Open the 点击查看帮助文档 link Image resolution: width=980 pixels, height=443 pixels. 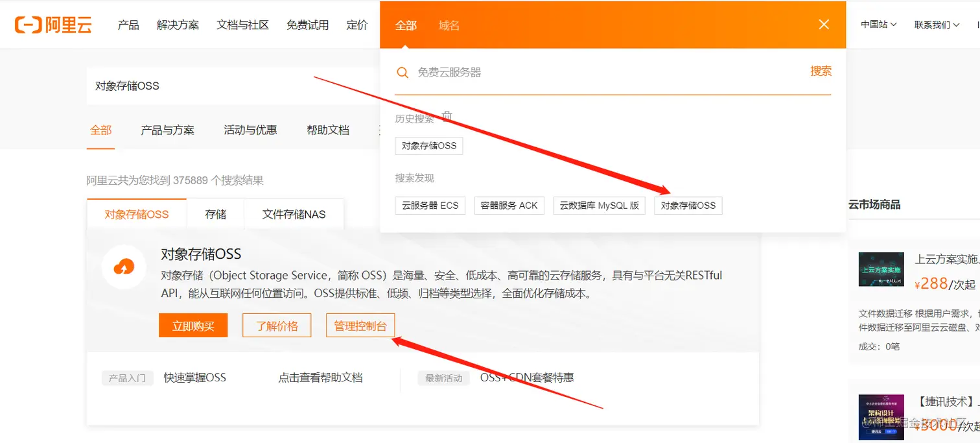pos(320,377)
